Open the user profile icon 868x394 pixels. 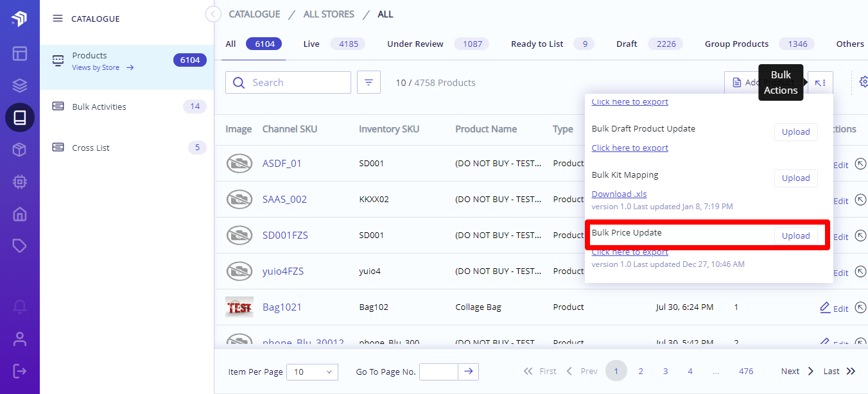click(x=20, y=339)
